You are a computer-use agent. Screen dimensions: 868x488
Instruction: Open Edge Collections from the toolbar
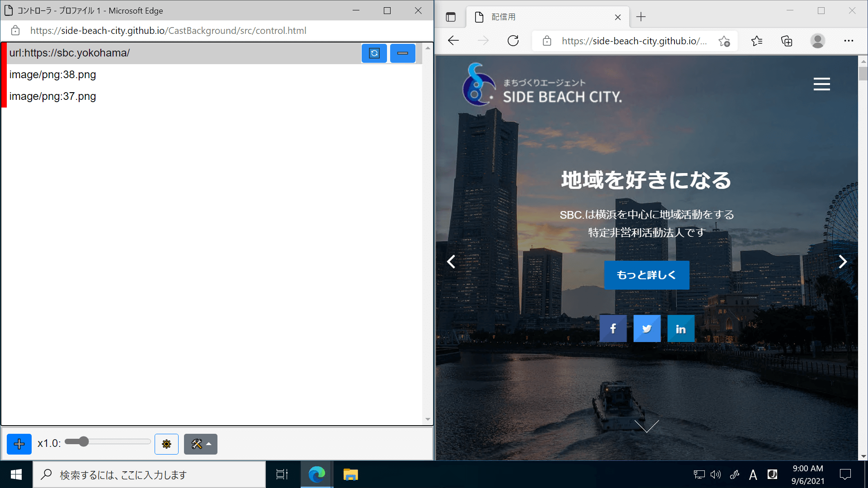[787, 41]
